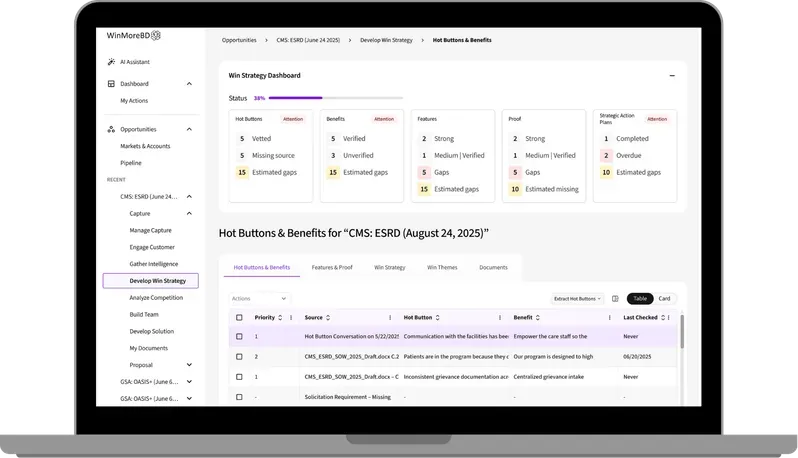Open My Actions in sidebar
Screen dimensions: 798x458
(x=134, y=101)
